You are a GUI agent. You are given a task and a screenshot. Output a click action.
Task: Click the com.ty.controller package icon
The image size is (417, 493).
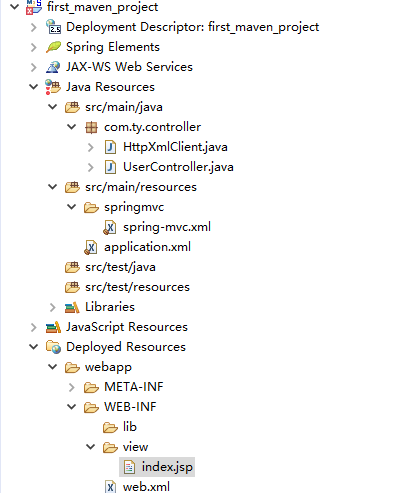91,127
